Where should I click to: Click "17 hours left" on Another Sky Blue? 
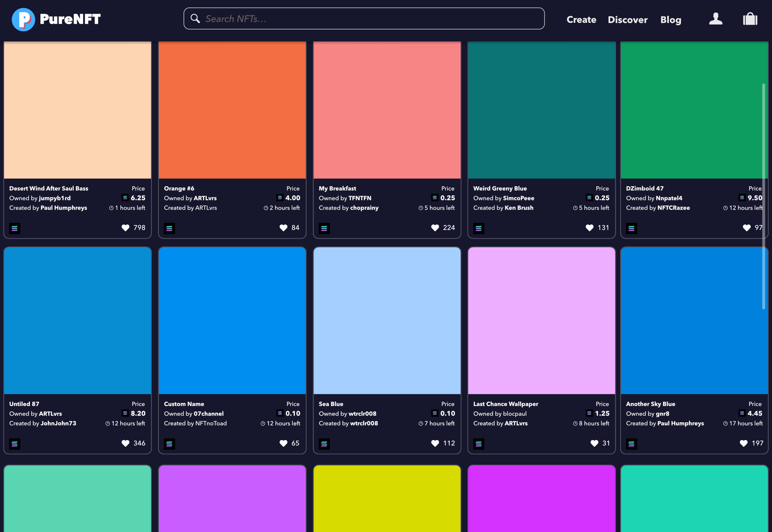coord(746,424)
